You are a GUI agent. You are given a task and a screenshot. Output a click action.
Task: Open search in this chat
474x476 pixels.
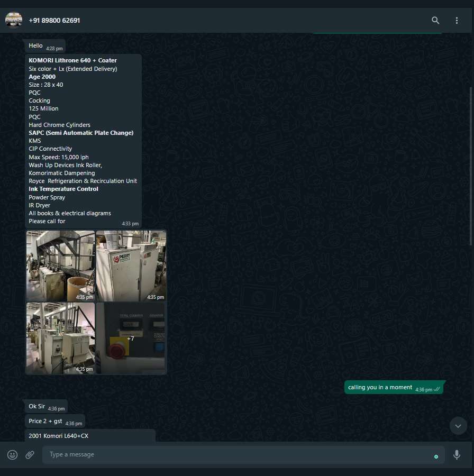coord(435,20)
